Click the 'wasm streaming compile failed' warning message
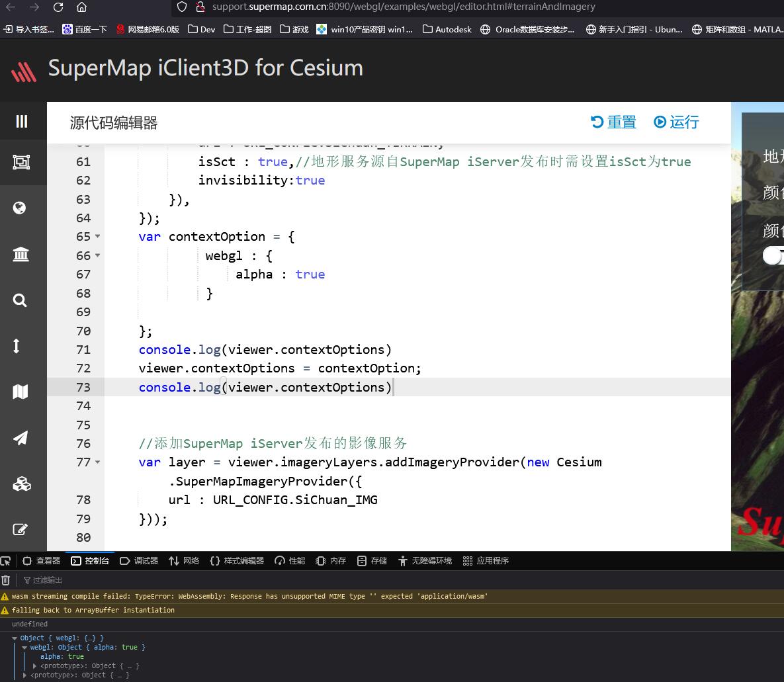 pyautogui.click(x=249, y=596)
